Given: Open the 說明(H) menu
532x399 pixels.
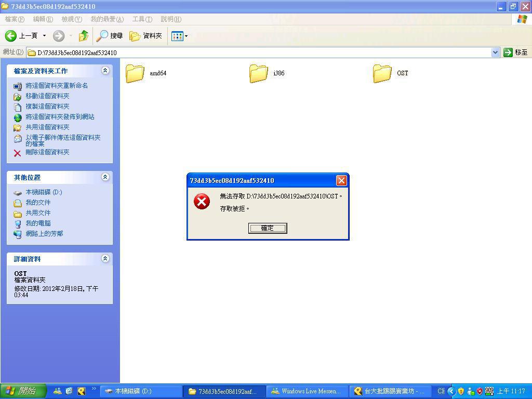Looking at the screenshot, I should 171,19.
